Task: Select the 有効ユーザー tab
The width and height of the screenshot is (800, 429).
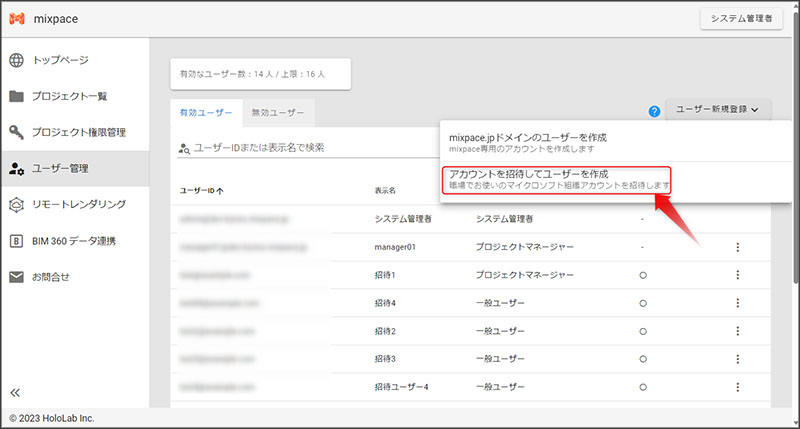Action: click(x=205, y=113)
